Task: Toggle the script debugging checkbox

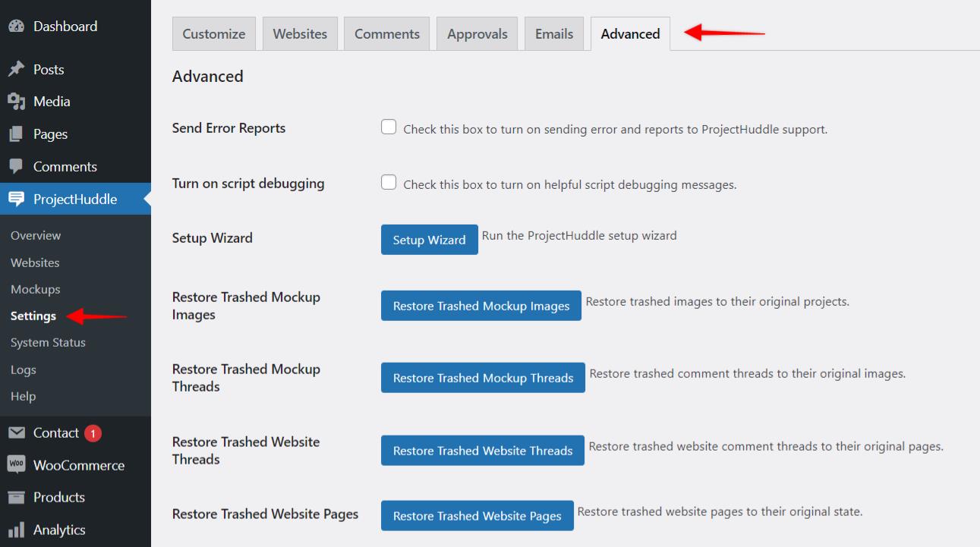Action: 389,183
